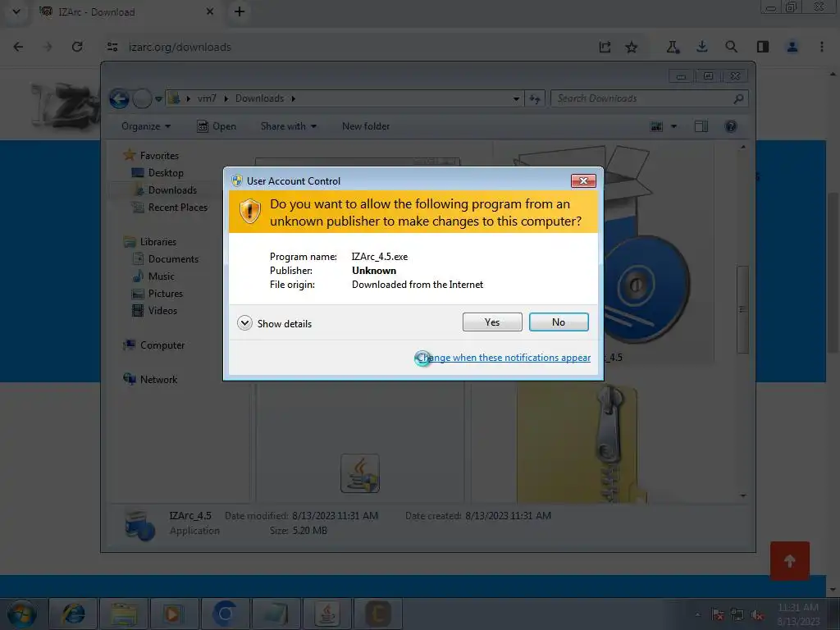This screenshot has height=630, width=840.
Task: Open Chrome tab search dropdown arrow
Action: pos(16,11)
